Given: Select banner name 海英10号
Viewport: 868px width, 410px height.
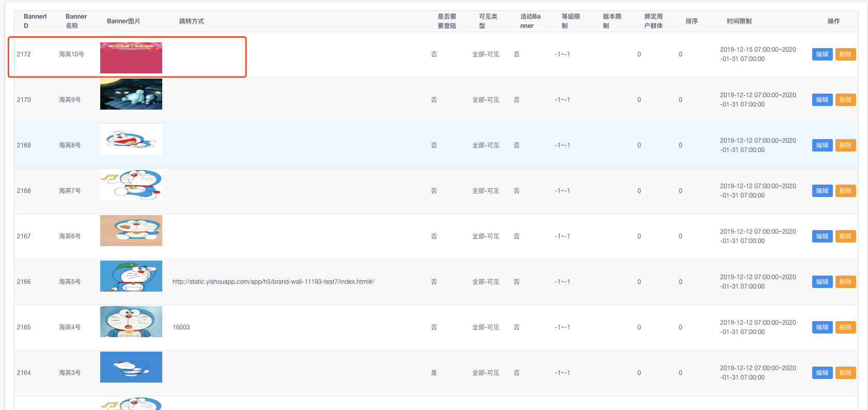Looking at the screenshot, I should [x=71, y=54].
